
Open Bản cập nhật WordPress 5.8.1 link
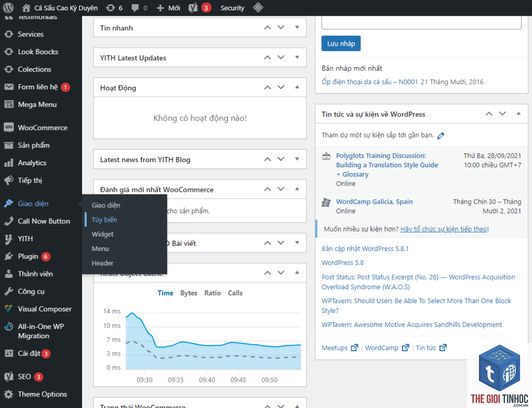365,249
